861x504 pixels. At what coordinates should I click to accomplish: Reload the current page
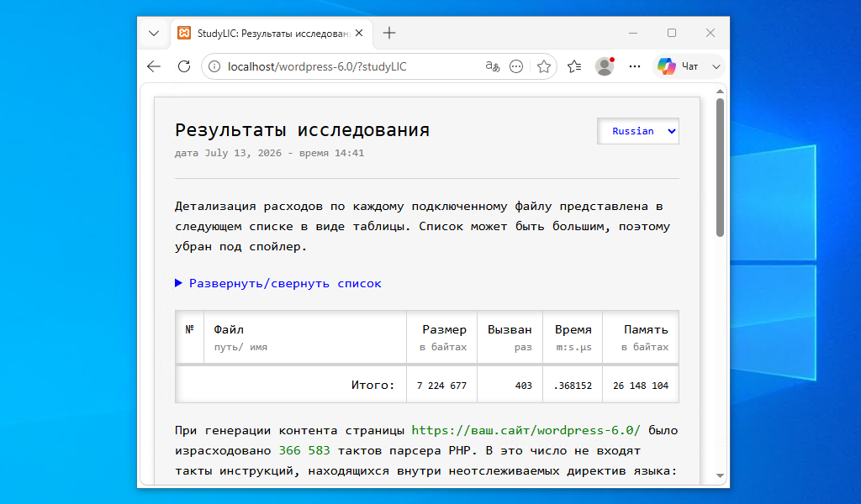click(184, 66)
